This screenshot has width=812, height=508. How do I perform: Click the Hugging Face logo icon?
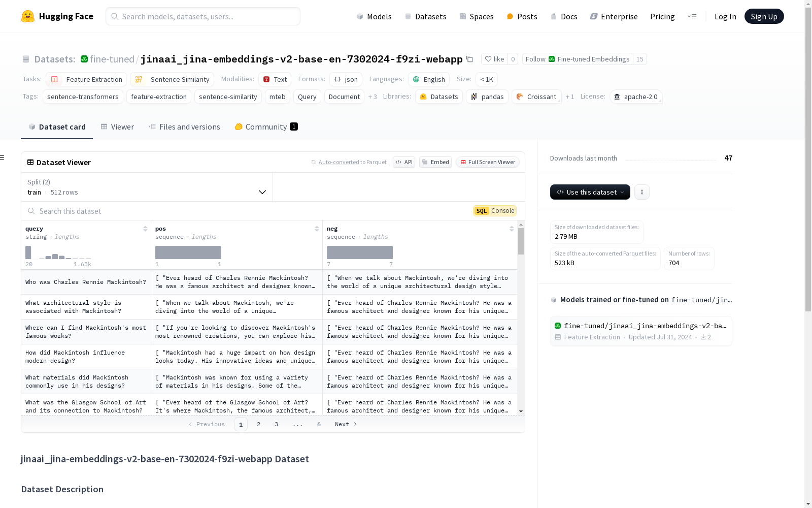coord(28,16)
